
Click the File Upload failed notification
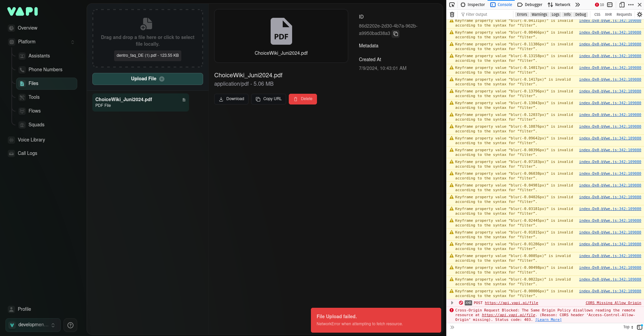point(376,320)
